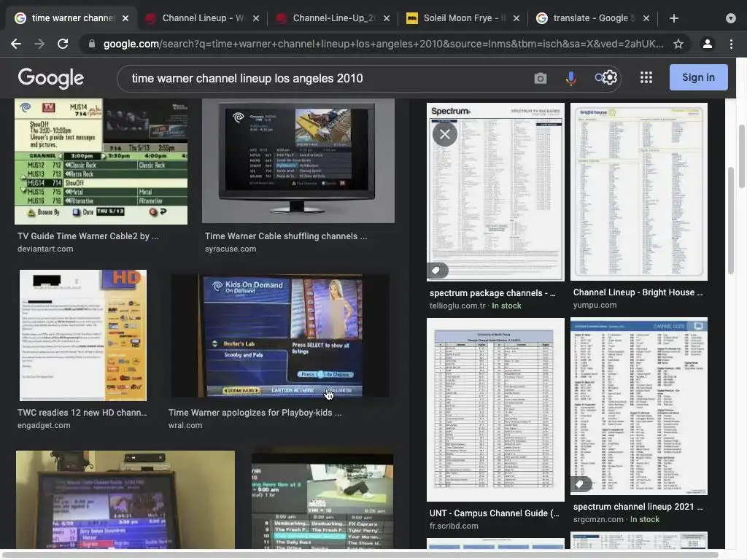
Task: Close the 'Channel-Line-Up_2' tab
Action: (x=387, y=18)
